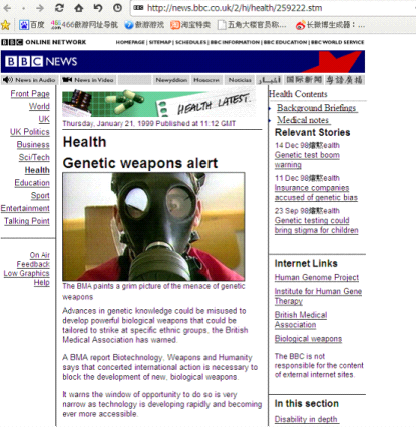Open Background Briefings link
The width and height of the screenshot is (416, 427).
(x=317, y=108)
